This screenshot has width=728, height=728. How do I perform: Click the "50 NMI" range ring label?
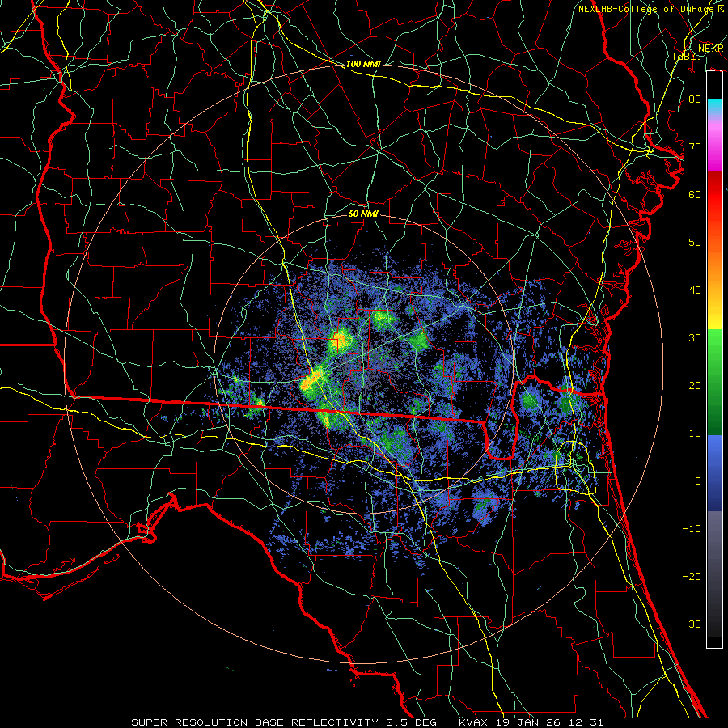(x=363, y=214)
